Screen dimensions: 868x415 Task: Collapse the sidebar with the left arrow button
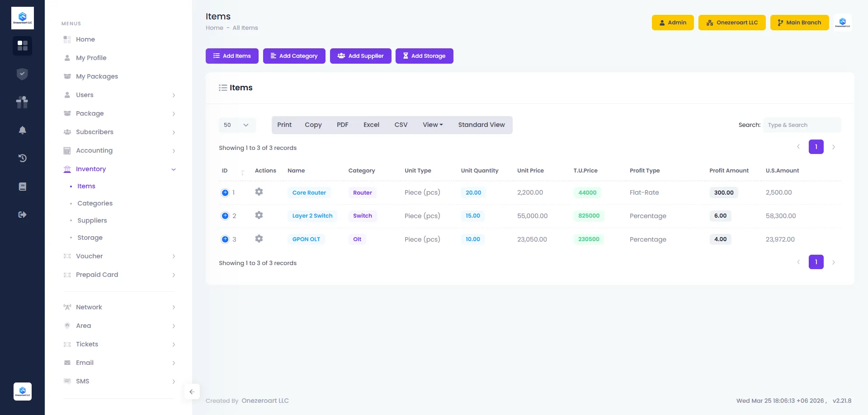point(192,392)
